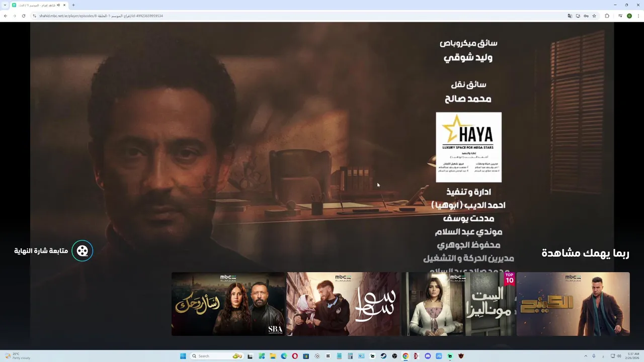644x362 pixels.
Task: Open the password key icon in address bar
Action: point(586,16)
